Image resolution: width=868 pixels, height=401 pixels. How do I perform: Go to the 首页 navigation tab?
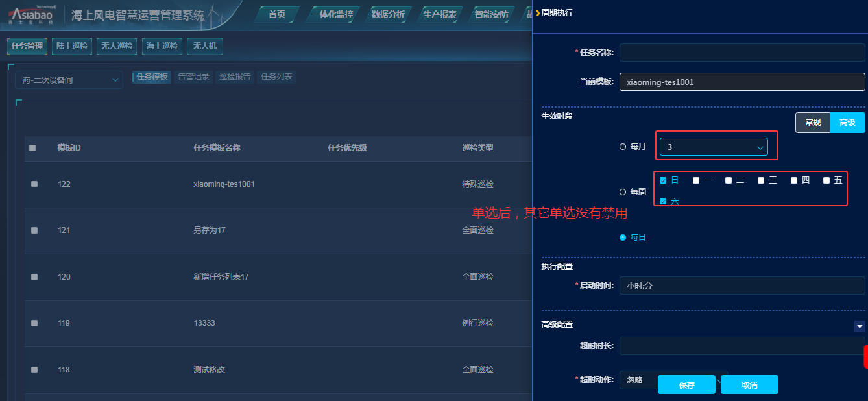tap(277, 14)
